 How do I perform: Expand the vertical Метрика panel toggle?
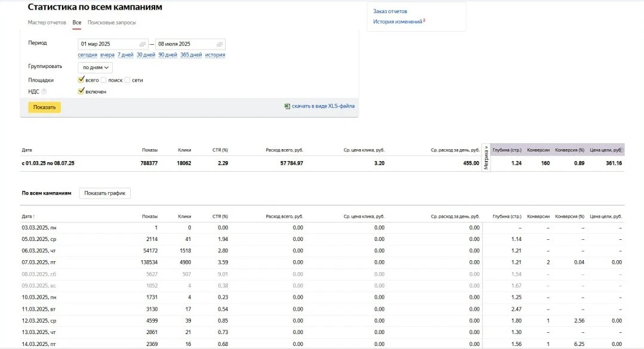click(x=486, y=157)
